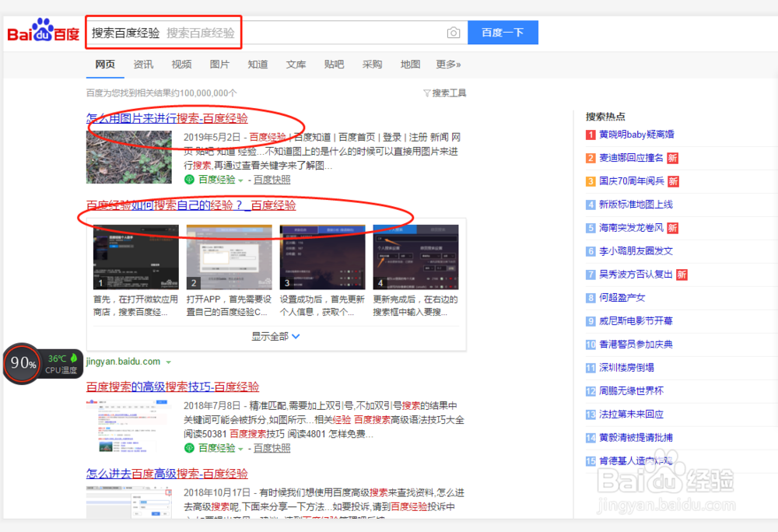Switch to the 贴吧 tab
This screenshot has height=532, width=778.
pyautogui.click(x=334, y=65)
